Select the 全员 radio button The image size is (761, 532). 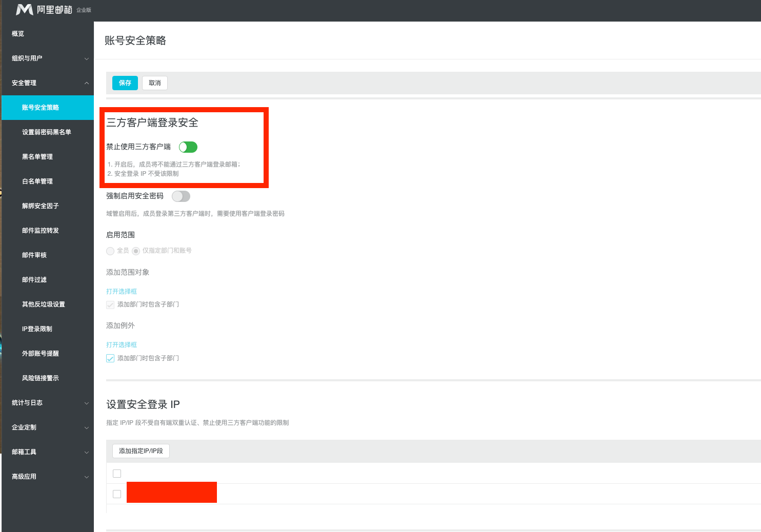pyautogui.click(x=110, y=251)
